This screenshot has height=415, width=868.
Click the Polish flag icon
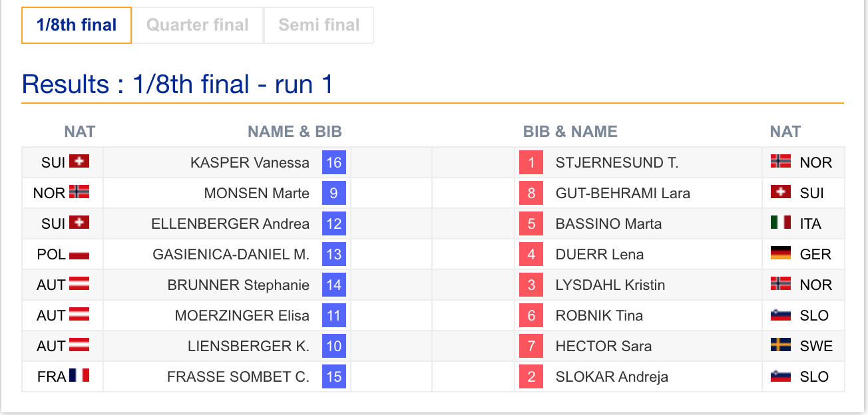coord(79,253)
